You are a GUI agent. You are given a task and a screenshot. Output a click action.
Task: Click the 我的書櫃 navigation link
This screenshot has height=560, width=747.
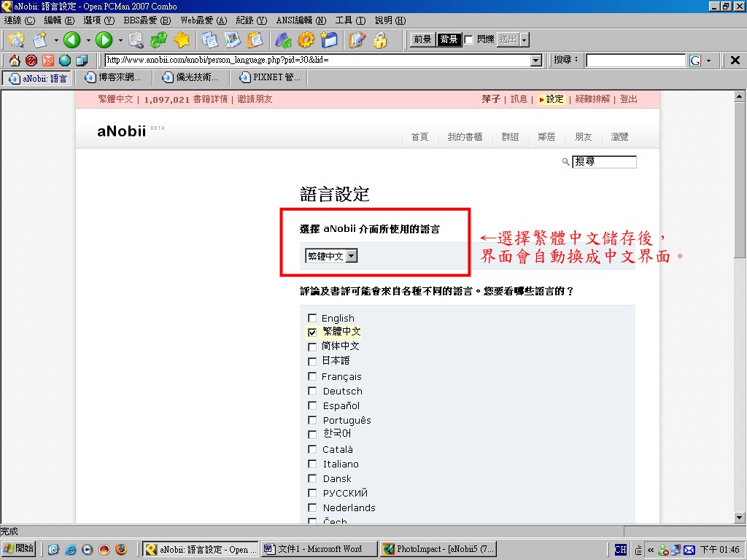coord(465,137)
